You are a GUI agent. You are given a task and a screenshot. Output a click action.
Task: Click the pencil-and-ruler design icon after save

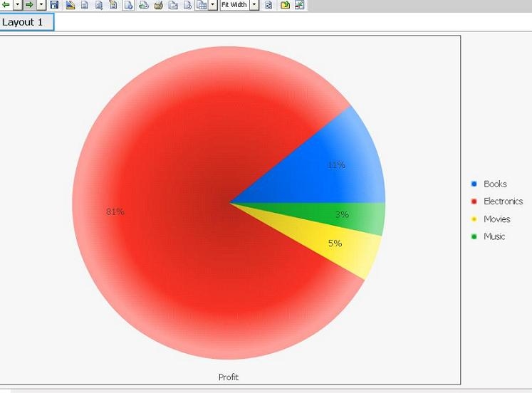pyautogui.click(x=71, y=5)
